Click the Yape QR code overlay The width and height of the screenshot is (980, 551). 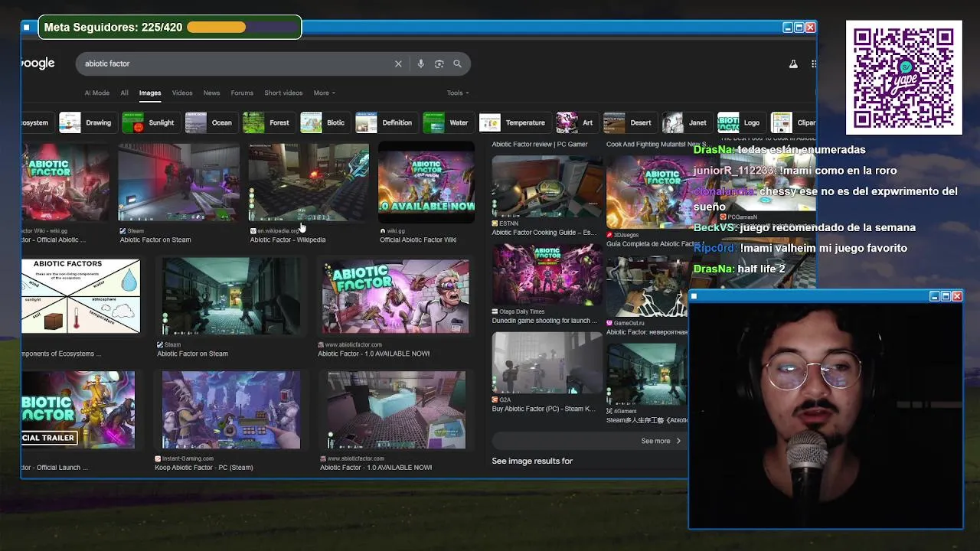(x=903, y=77)
